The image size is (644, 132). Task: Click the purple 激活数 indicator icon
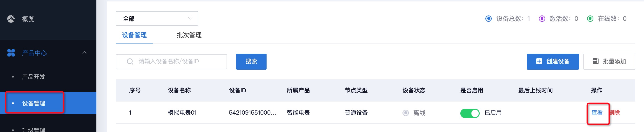pyautogui.click(x=542, y=19)
